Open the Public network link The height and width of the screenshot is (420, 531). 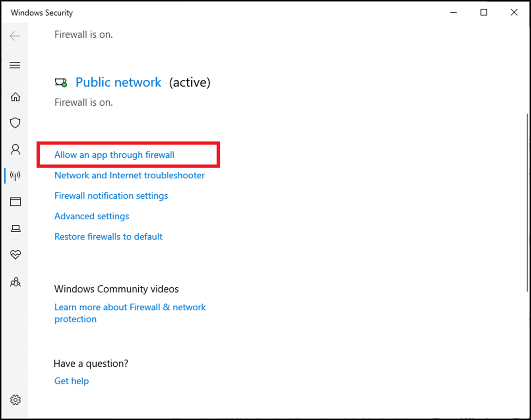click(x=118, y=82)
